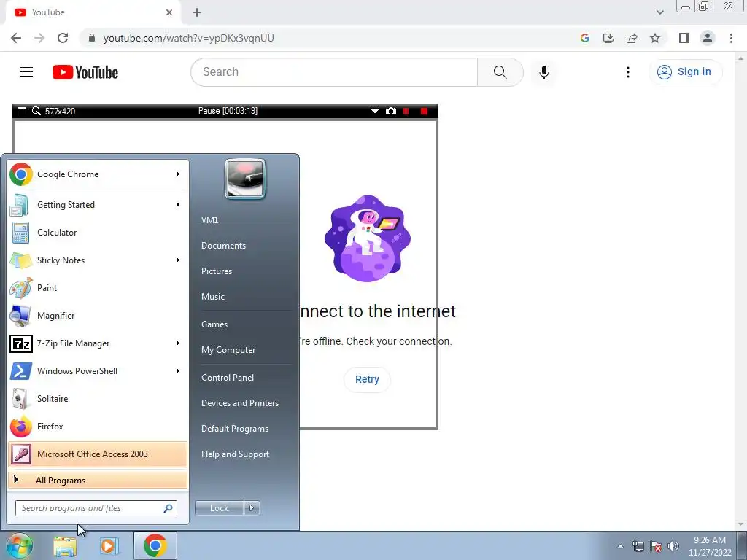Screen dimensions: 747x560
Task: Click the network tray icon
Action: coord(638,546)
